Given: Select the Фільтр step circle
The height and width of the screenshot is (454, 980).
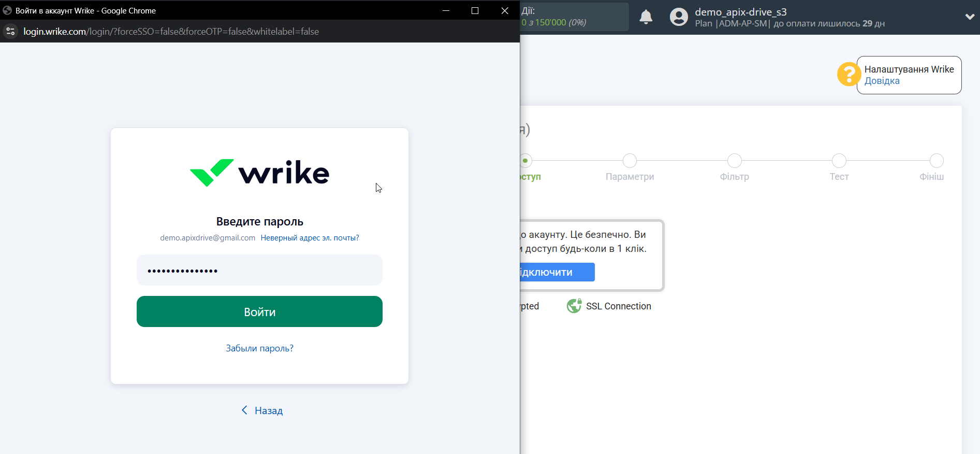Looking at the screenshot, I should [x=734, y=161].
